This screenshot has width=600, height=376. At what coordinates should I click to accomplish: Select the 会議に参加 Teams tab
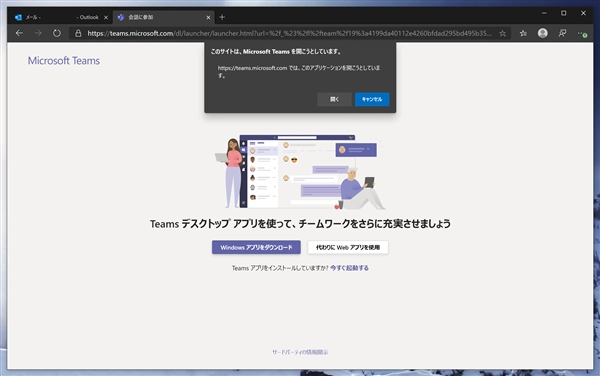(165, 17)
